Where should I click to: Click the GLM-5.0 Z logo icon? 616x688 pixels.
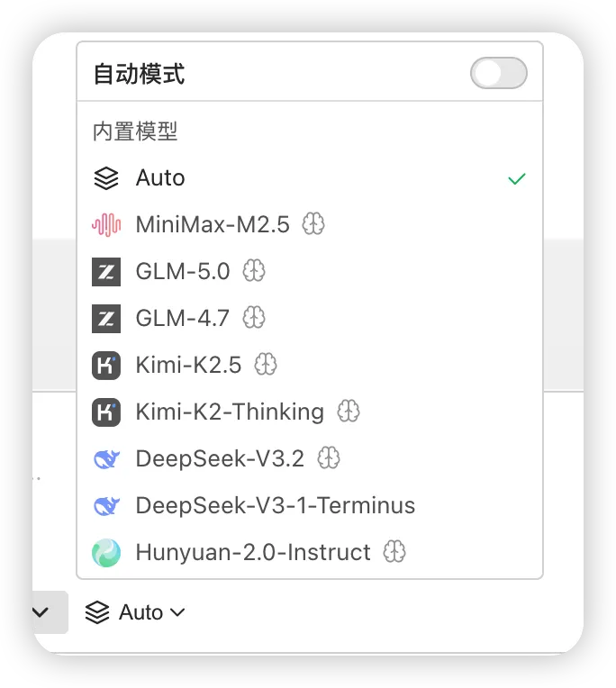(106, 271)
